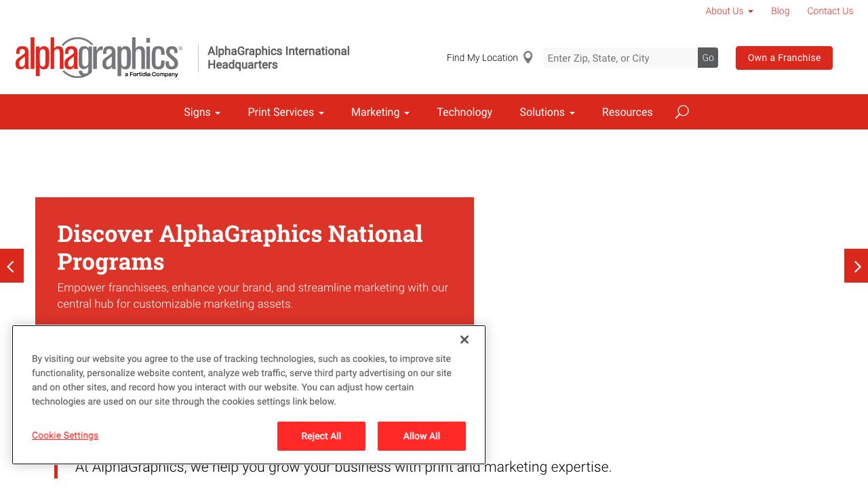The width and height of the screenshot is (868, 488).
Task: Close the cookie consent banner
Action: [465, 340]
